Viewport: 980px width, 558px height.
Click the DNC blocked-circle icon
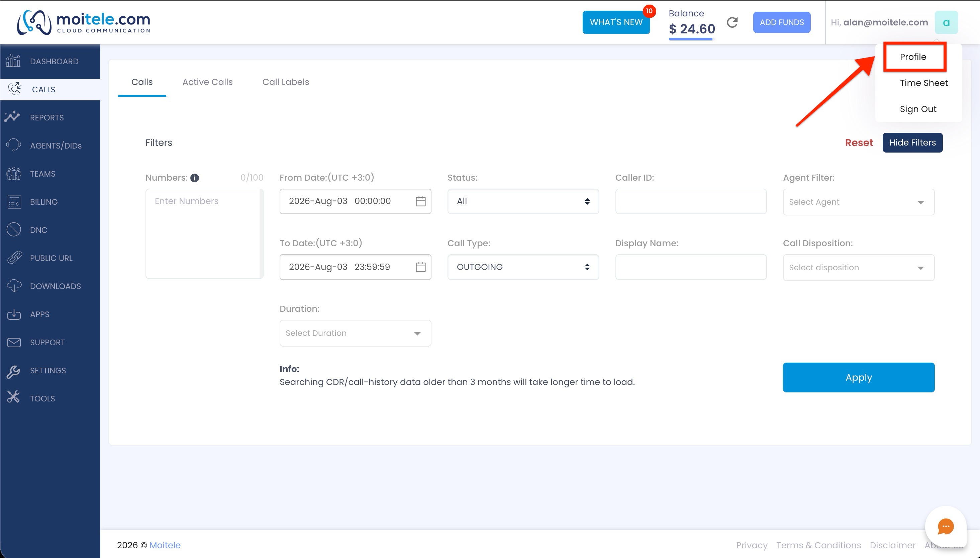tap(14, 229)
